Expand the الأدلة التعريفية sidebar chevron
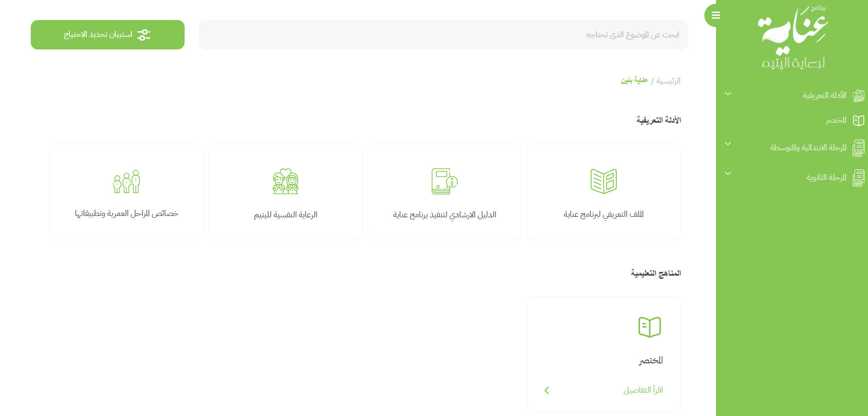 click(x=728, y=94)
